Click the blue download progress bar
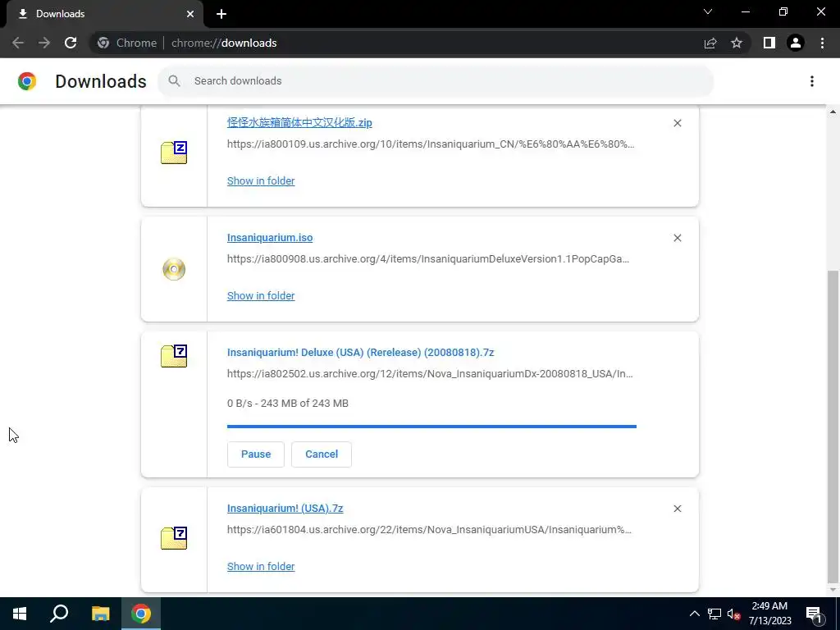This screenshot has width=840, height=630. point(431,427)
